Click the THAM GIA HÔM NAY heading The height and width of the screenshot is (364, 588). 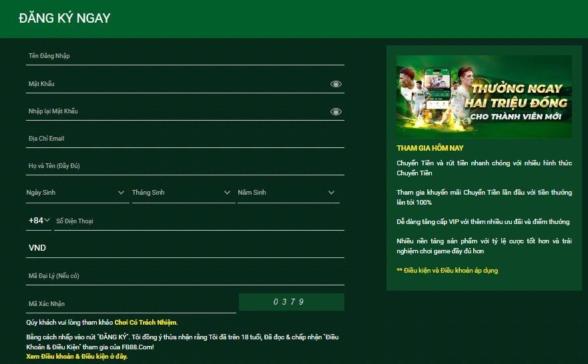tap(430, 148)
